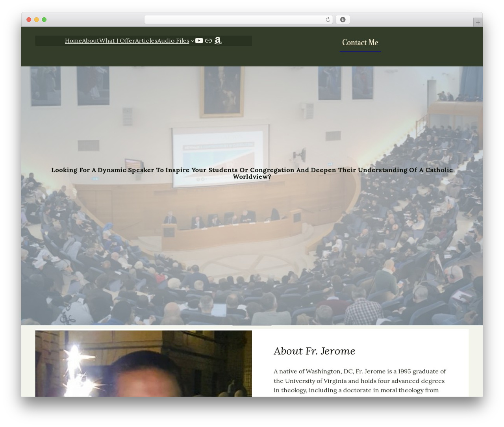Image resolution: width=504 pixels, height=427 pixels.
Task: Open the About menu item
Action: tap(91, 41)
